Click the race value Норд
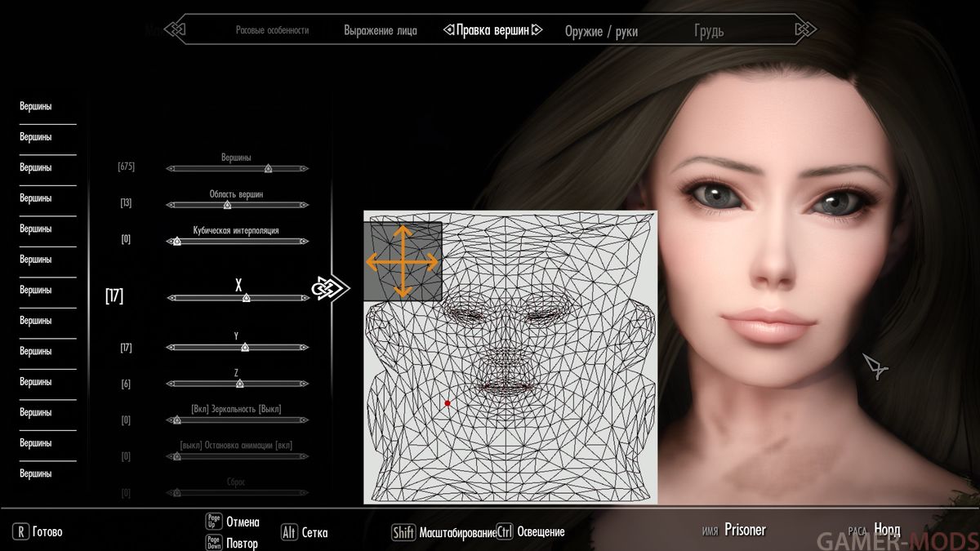This screenshot has width=980, height=551. 887,530
